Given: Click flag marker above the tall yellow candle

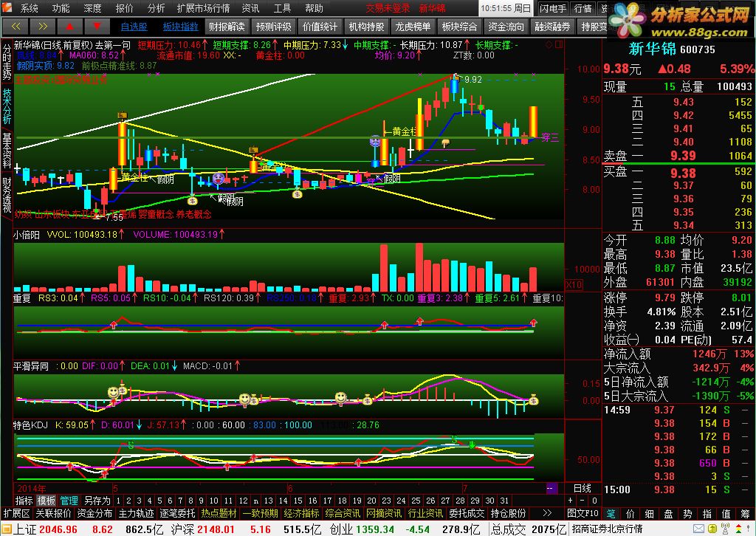Looking at the screenshot, I should [123, 115].
